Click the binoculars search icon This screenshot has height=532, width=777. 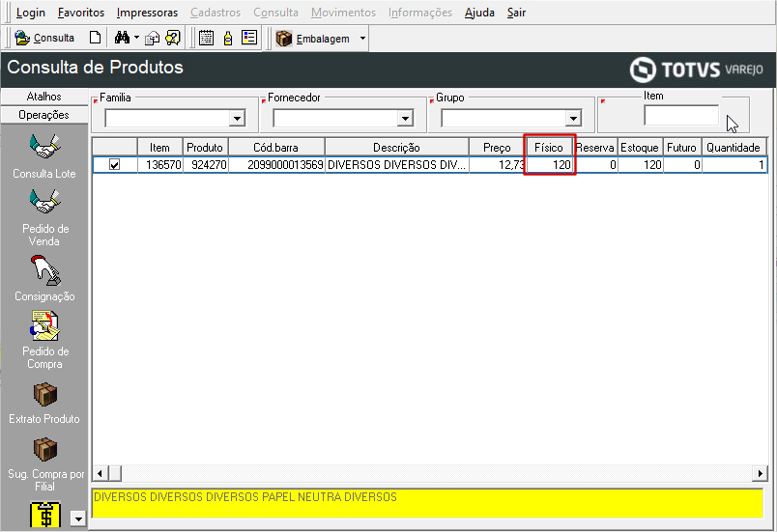pos(122,38)
